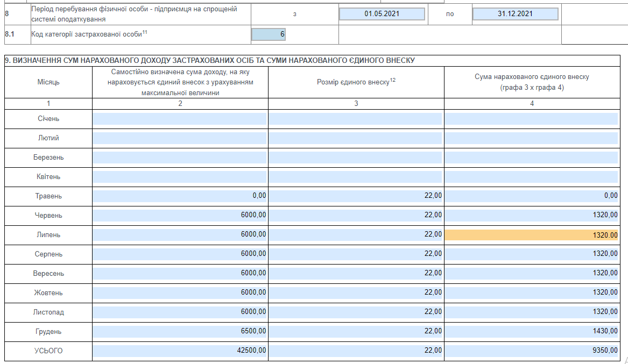Click УСЬОГО total contribution 9350,00
The width and height of the screenshot is (628, 364).
[x=532, y=351]
